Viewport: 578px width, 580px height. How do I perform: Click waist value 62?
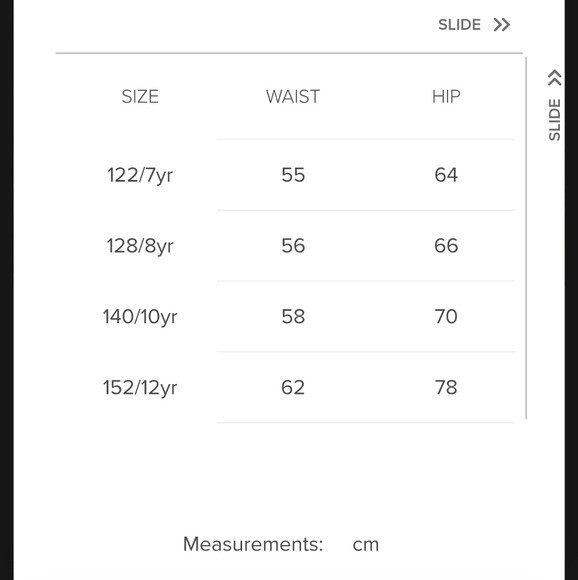(x=293, y=387)
